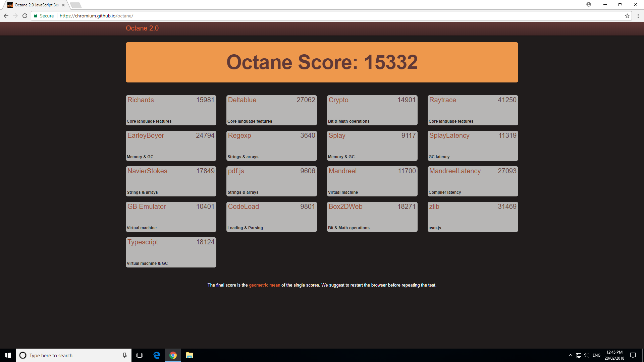Open the network status tray icon
Screen dimensions: 644x362
(x=579, y=355)
